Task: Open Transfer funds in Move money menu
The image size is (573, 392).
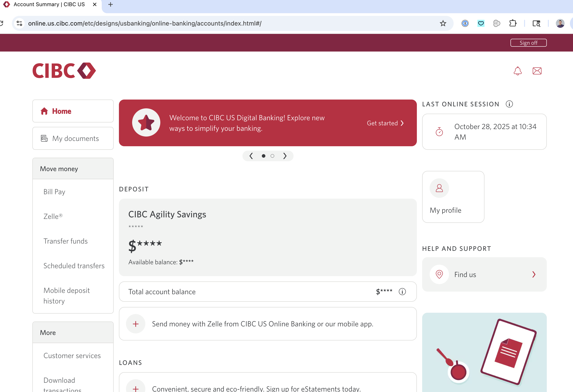Action: (66, 241)
